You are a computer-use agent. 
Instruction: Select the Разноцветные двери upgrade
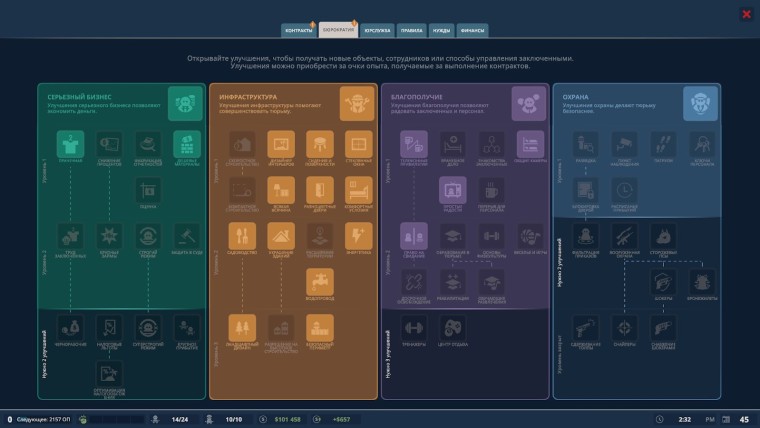(320, 190)
